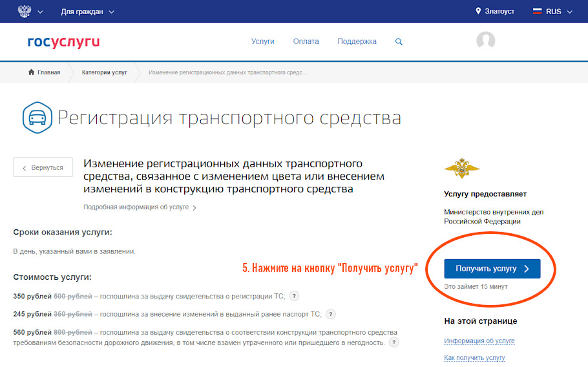Image resolution: width=588 pixels, height=367 pixels.
Task: Click the 'Услугу предоставляет' label
Action: [485, 194]
